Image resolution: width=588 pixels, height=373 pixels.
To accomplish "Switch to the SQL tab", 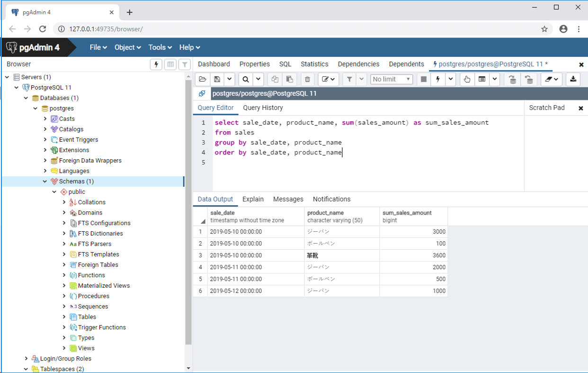I will pyautogui.click(x=285, y=64).
